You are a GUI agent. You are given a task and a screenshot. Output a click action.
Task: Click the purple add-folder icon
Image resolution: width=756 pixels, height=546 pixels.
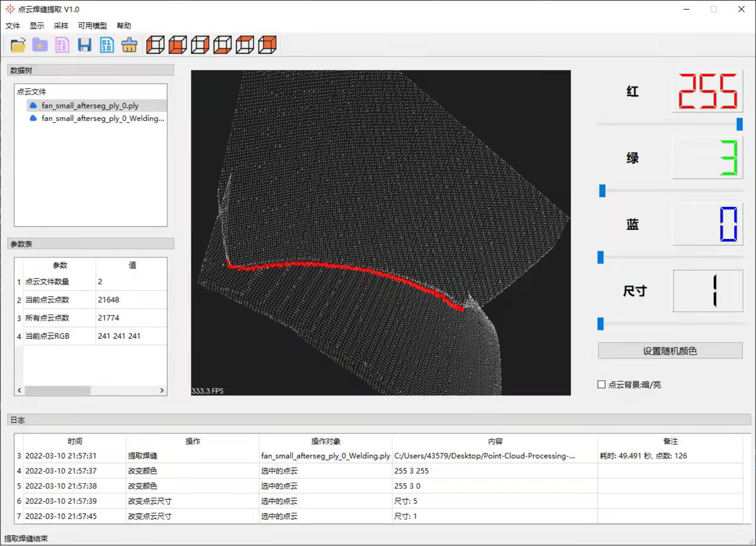point(40,45)
